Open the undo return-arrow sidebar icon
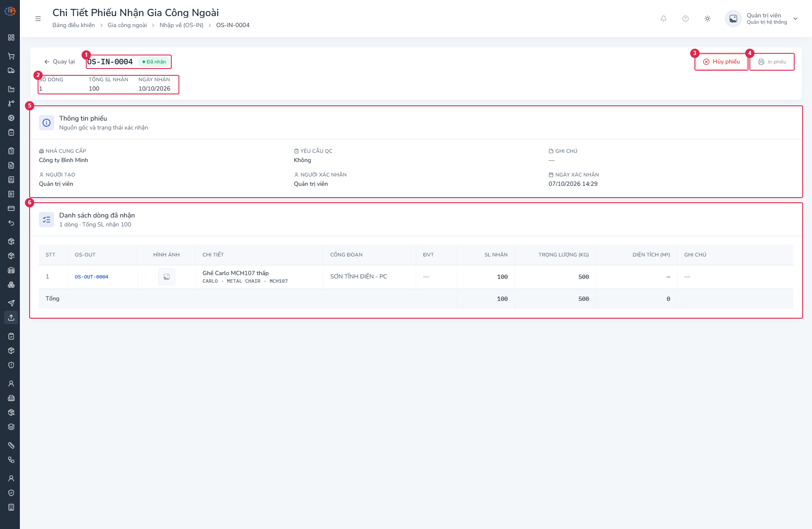This screenshot has width=812, height=529. point(11,223)
